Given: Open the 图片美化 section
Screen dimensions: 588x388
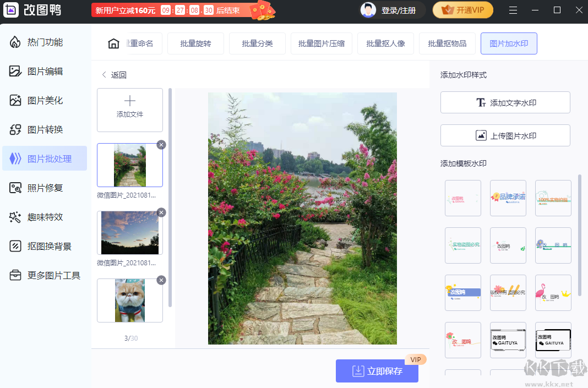Looking at the screenshot, I should pyautogui.click(x=45, y=100).
